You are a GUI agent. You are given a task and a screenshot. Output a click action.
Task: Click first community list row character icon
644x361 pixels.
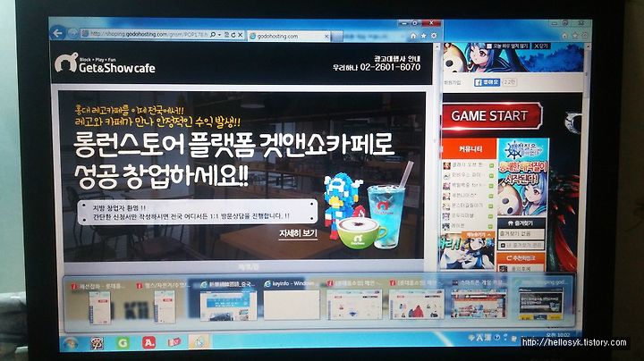click(x=446, y=165)
